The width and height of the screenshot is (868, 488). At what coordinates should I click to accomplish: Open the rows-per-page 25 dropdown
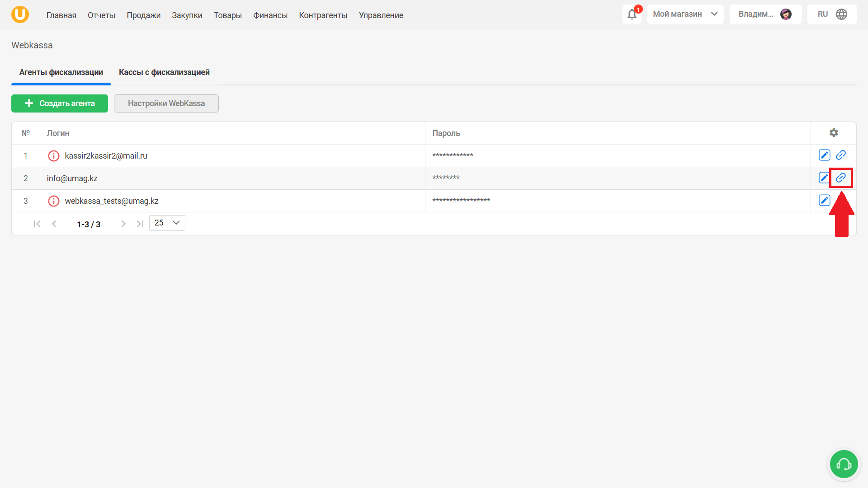167,223
